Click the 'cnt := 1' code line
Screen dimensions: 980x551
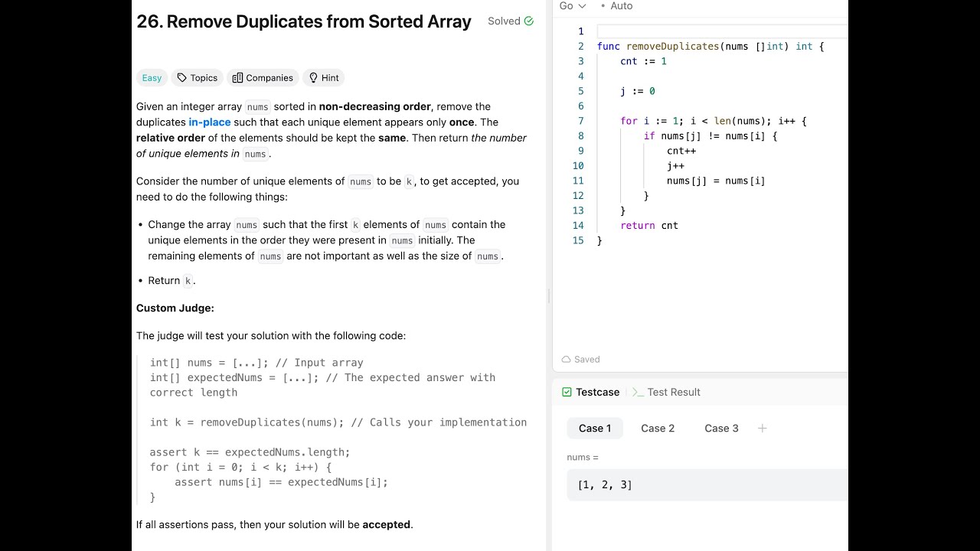[x=643, y=61]
